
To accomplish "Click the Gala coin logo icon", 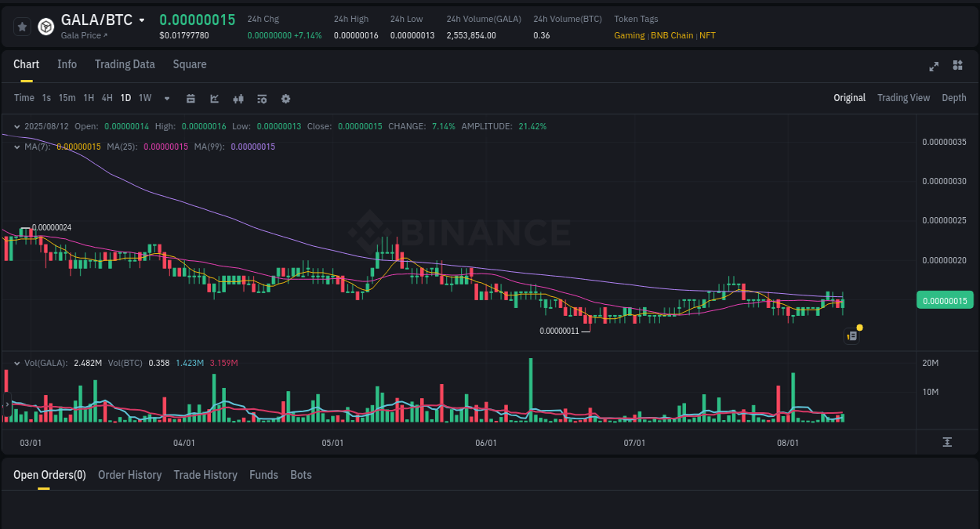I will click(x=46, y=27).
